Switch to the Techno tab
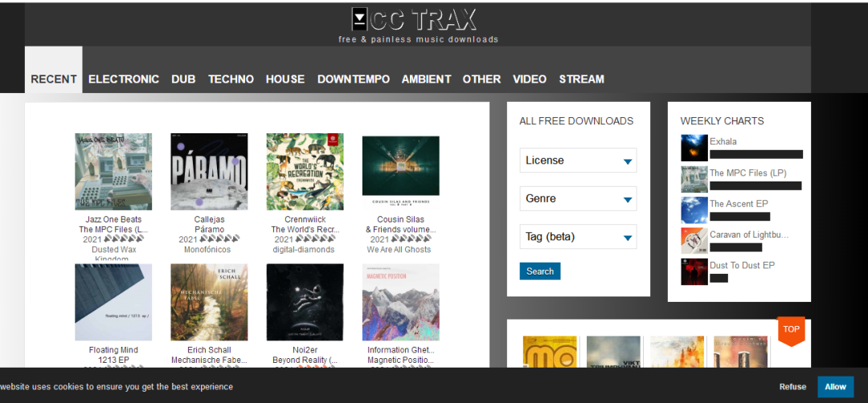 (x=231, y=79)
